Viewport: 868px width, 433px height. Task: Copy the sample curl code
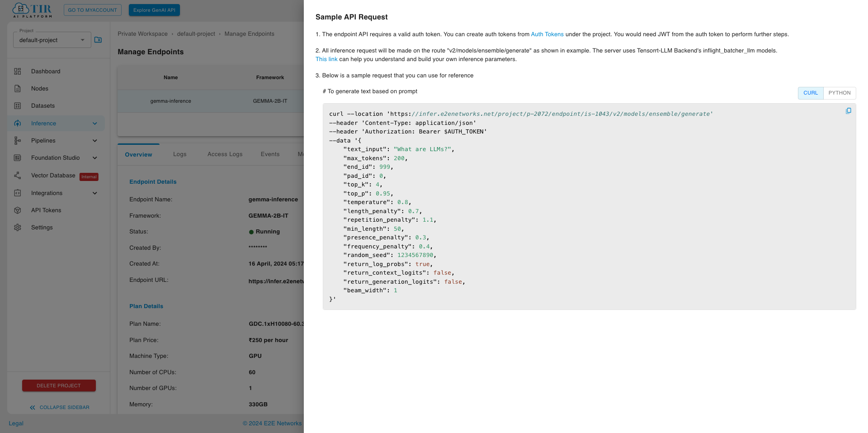click(x=849, y=111)
